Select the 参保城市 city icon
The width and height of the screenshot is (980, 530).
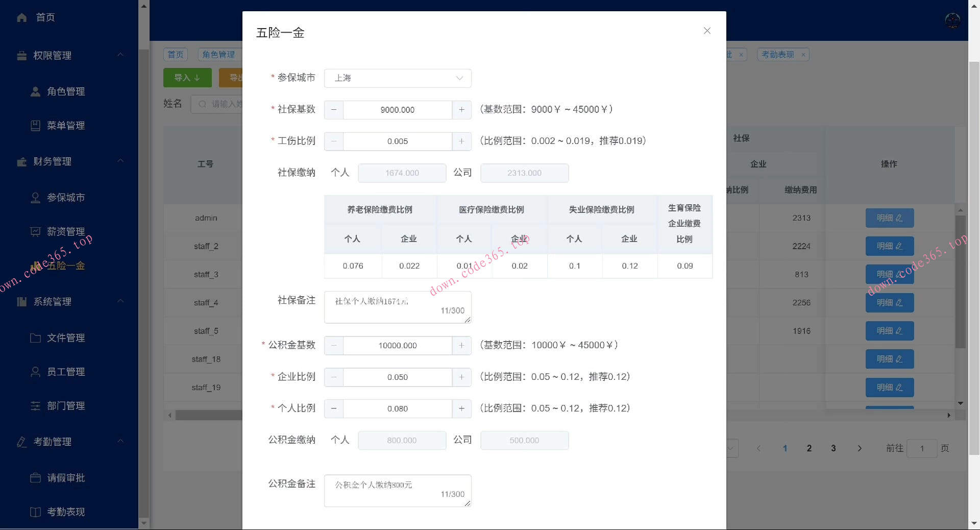pos(35,198)
